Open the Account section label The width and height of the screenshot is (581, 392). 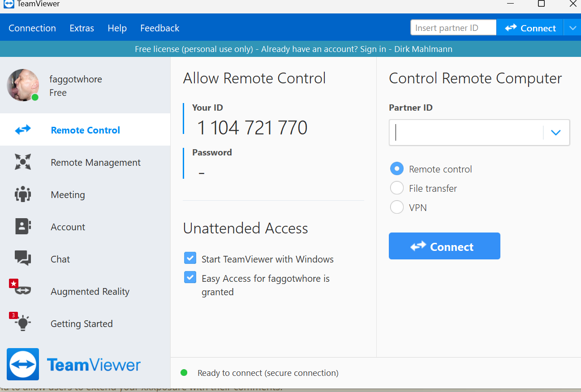coord(68,227)
